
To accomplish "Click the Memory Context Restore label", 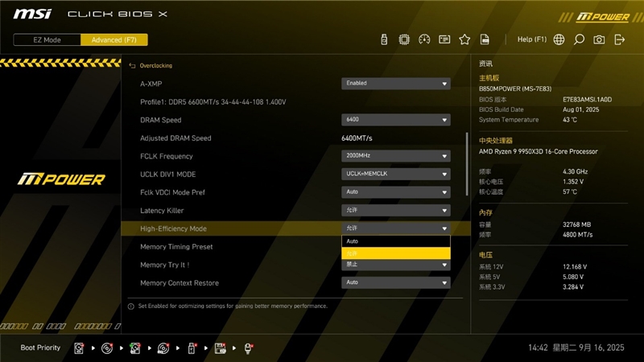I will tap(179, 283).
